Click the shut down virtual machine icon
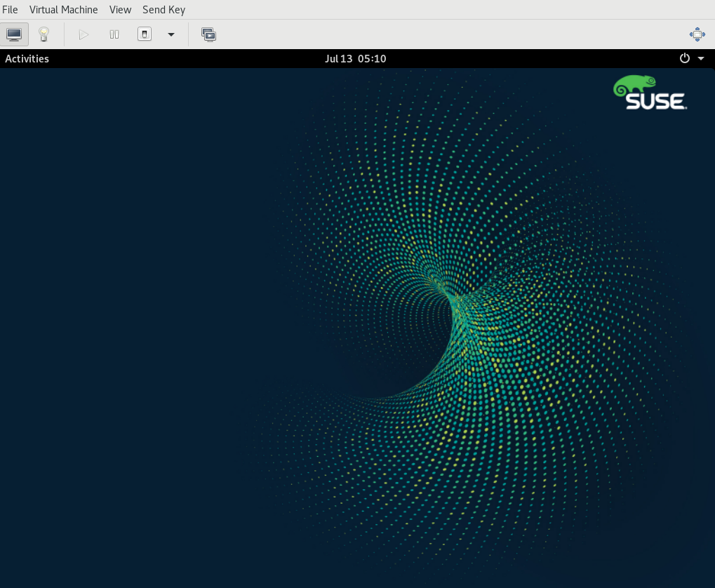715x588 pixels. (145, 34)
